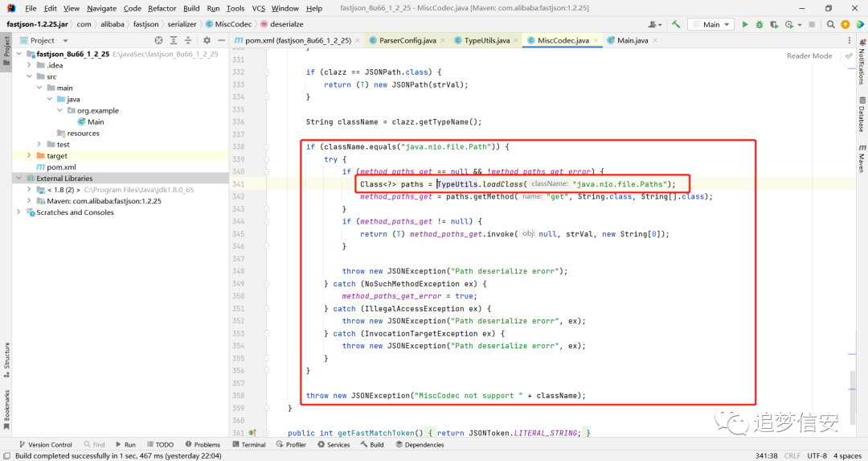Image resolution: width=868 pixels, height=461 pixels.
Task: Select opened file locator icon in Project panel
Action: [159, 40]
